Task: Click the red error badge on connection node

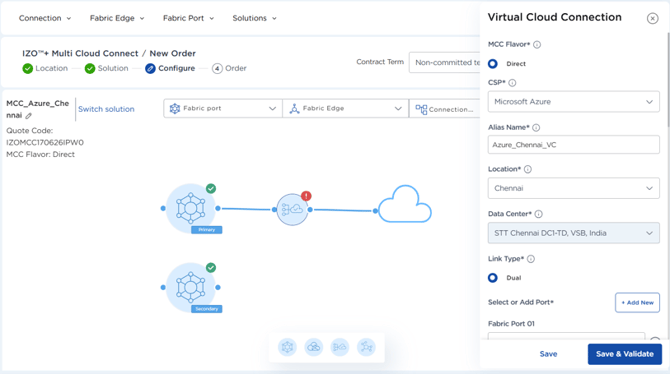Action: tap(306, 196)
